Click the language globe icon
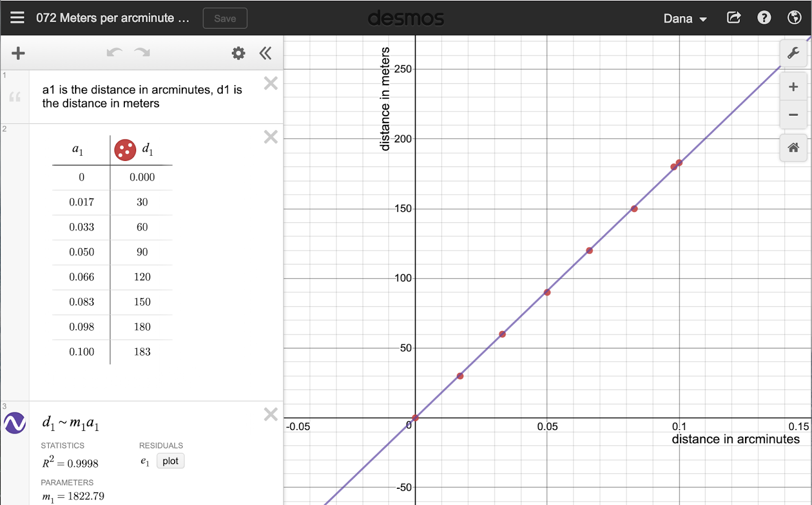 794,17
